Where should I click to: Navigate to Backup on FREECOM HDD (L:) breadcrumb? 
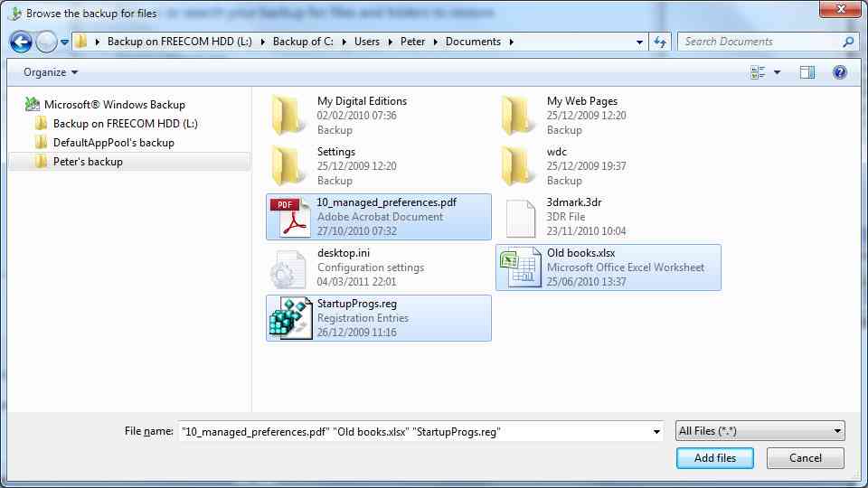coord(179,42)
